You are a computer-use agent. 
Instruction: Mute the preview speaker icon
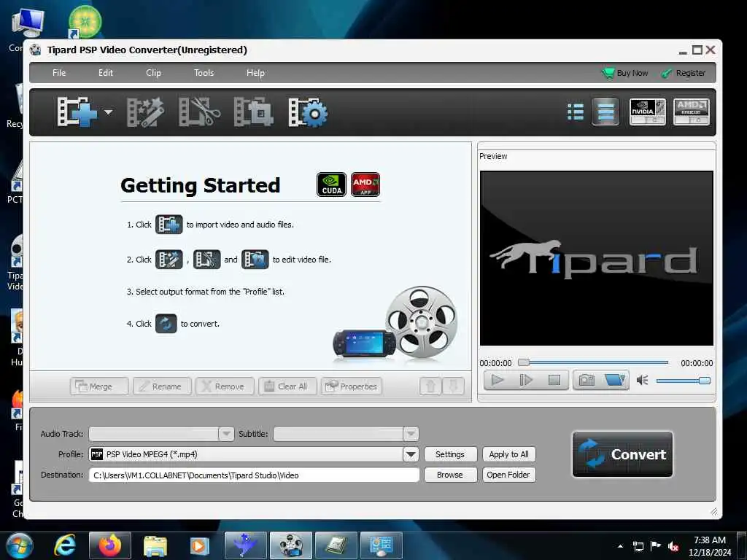(642, 380)
